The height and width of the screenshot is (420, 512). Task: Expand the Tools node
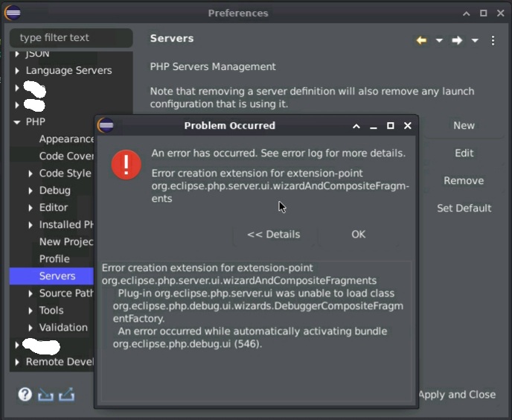31,311
